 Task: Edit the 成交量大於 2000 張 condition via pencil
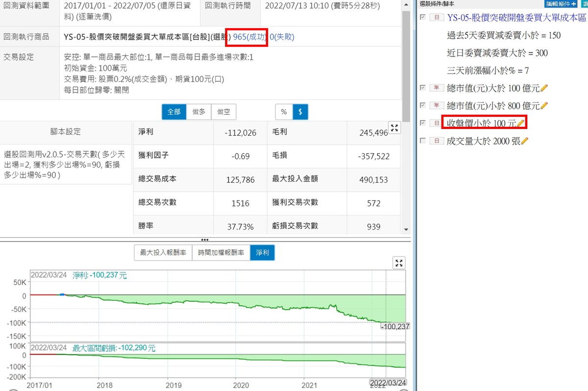pyautogui.click(x=525, y=141)
